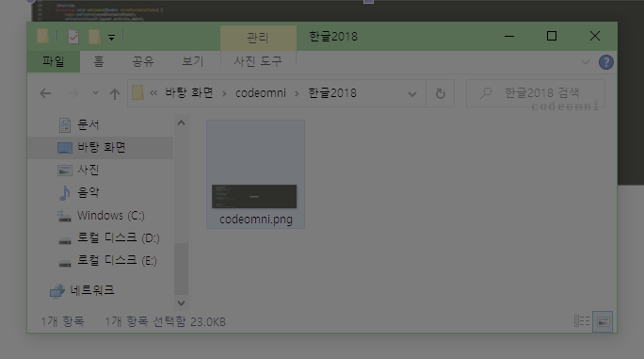Click 한글2018 in the address path

tap(332, 93)
